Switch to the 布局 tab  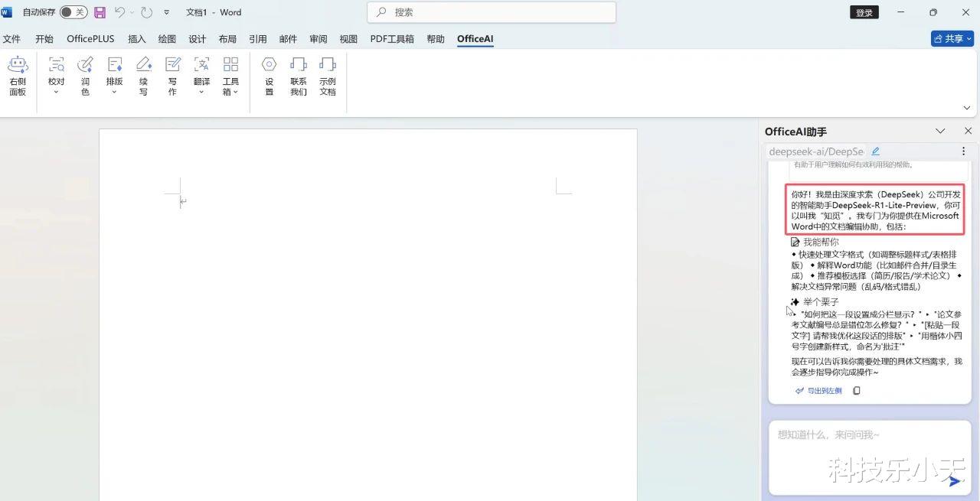[227, 39]
